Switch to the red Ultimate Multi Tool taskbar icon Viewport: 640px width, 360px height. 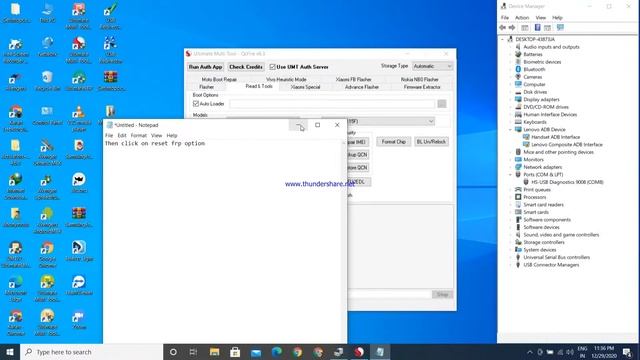(359, 352)
